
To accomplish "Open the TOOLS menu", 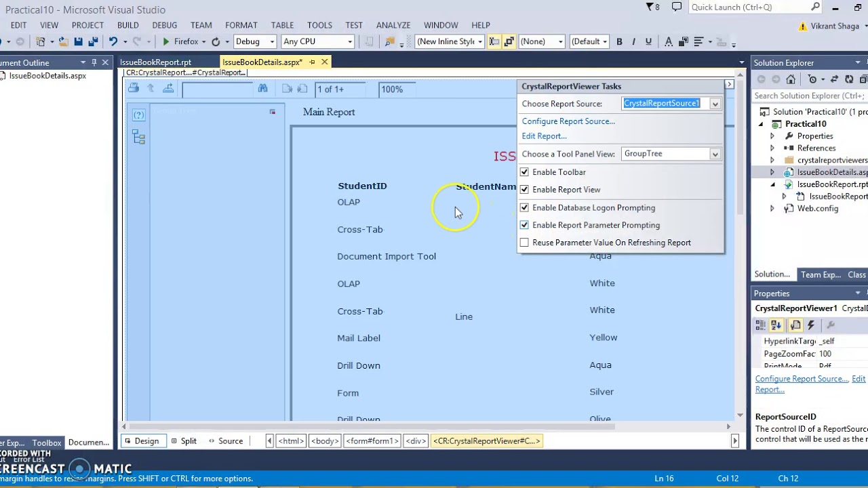I will (319, 25).
